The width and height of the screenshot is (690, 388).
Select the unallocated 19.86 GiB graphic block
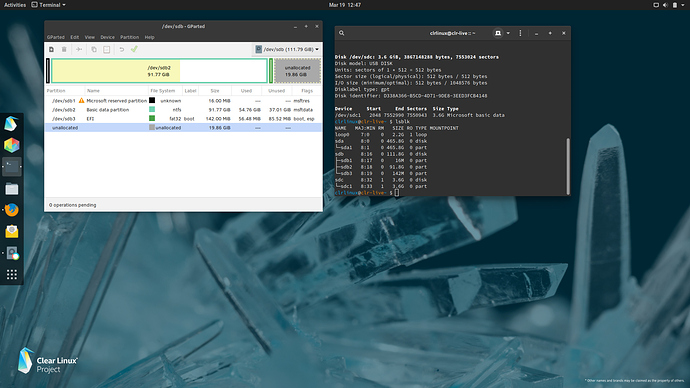pos(297,71)
